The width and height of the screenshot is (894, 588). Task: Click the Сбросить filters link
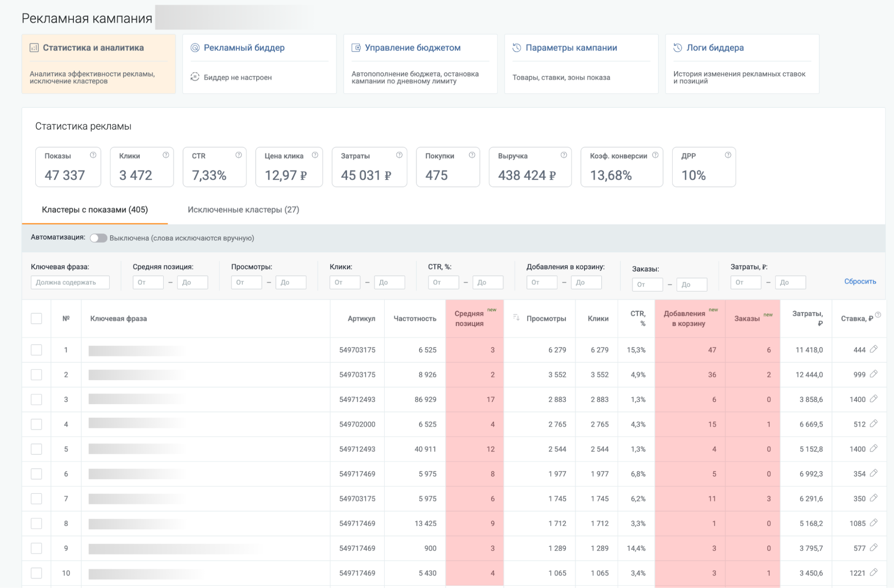coord(860,281)
